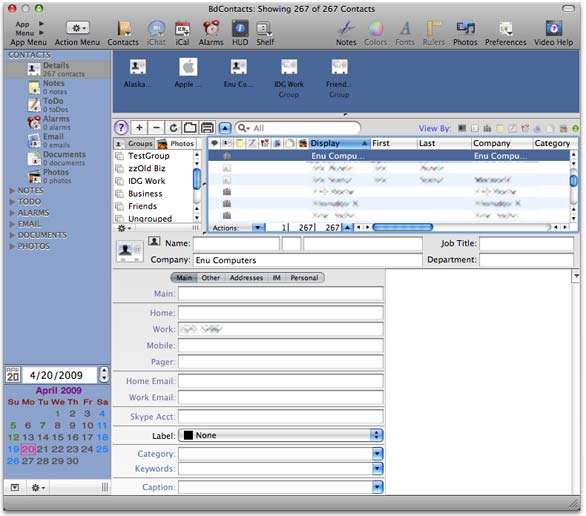Click the print icon button

point(207,128)
